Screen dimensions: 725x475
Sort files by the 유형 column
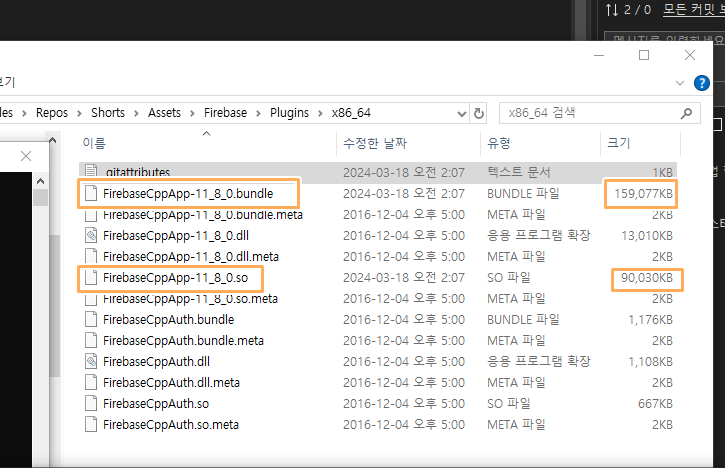coord(498,143)
